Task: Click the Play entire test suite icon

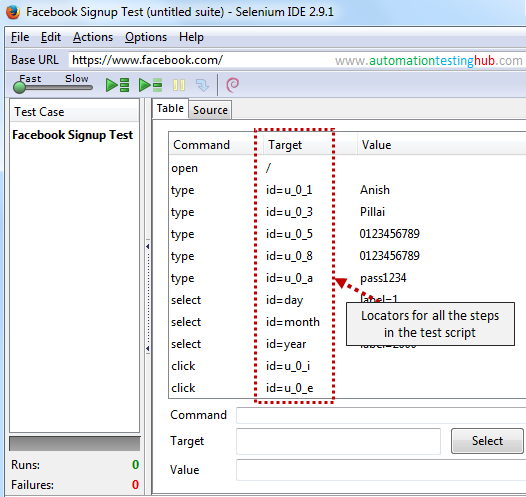Action: click(117, 85)
